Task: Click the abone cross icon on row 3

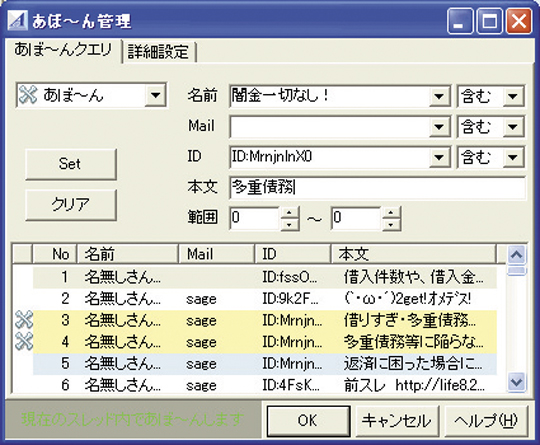Action: point(24,319)
